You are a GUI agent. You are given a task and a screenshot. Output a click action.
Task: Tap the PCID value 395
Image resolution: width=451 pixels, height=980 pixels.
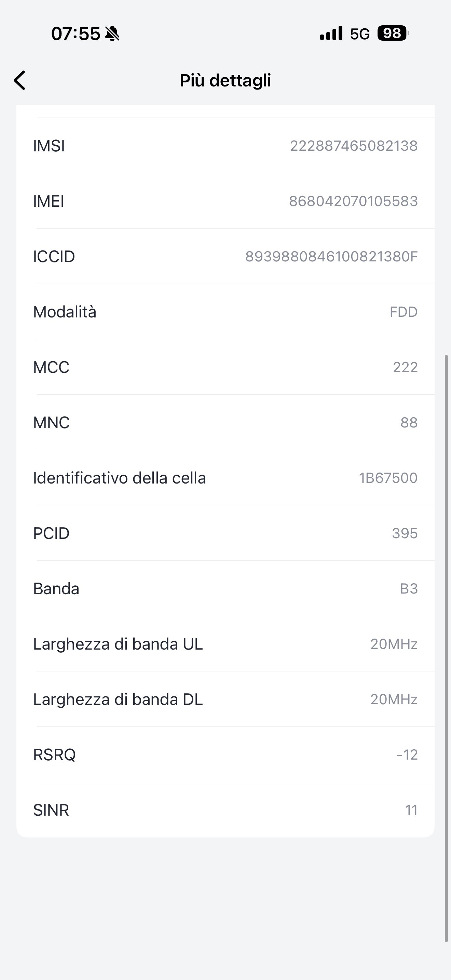[405, 533]
